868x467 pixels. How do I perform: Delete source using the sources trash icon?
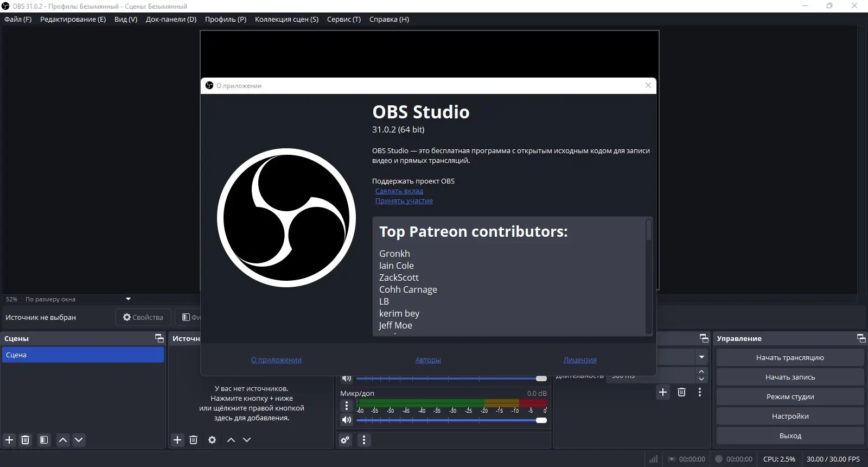193,440
